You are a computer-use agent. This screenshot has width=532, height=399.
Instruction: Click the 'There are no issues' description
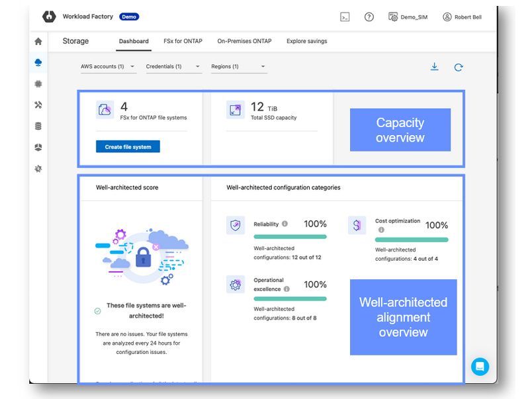tap(142, 343)
